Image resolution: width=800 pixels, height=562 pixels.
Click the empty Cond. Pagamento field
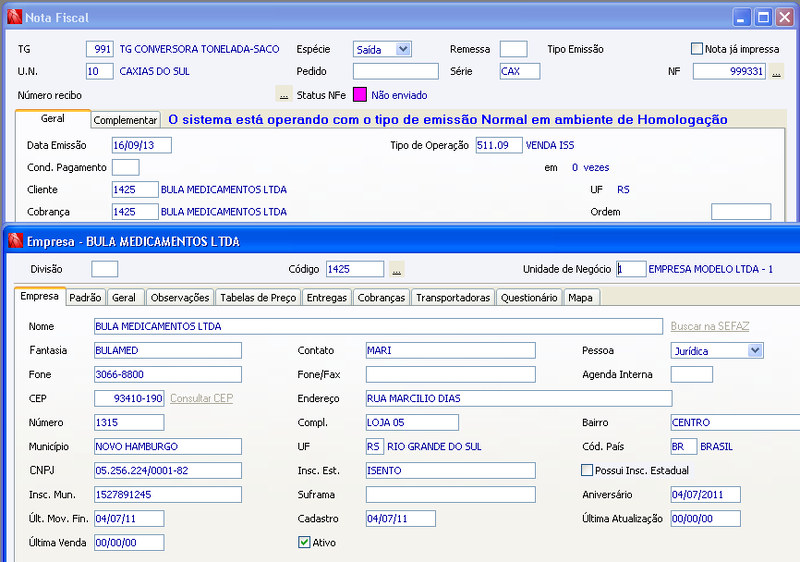click(126, 167)
